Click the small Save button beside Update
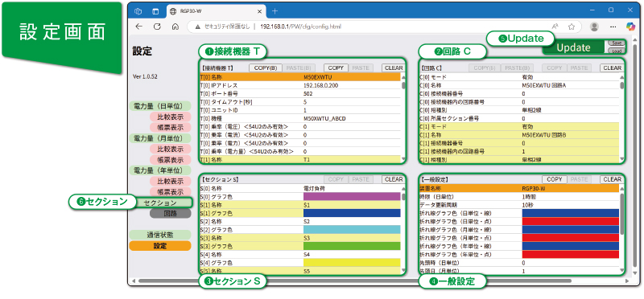644x299 pixels. pyautogui.click(x=616, y=43)
